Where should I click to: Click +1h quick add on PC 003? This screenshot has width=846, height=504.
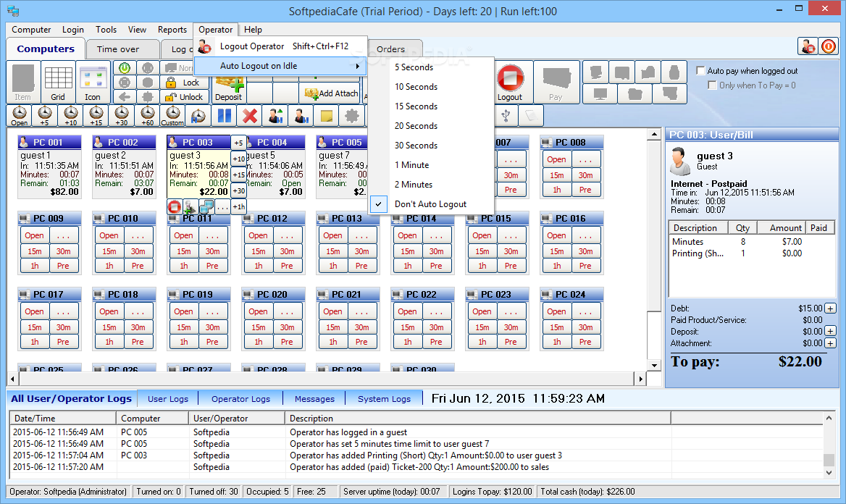click(x=238, y=206)
